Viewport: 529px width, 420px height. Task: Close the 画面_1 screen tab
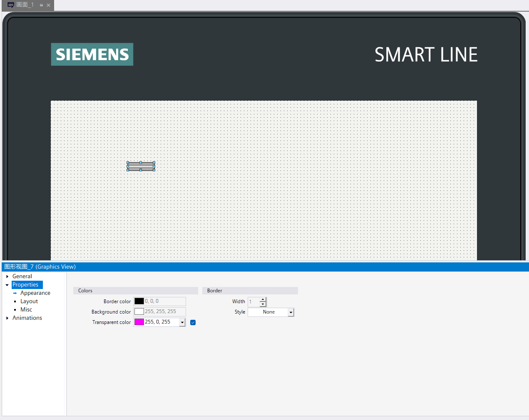48,5
